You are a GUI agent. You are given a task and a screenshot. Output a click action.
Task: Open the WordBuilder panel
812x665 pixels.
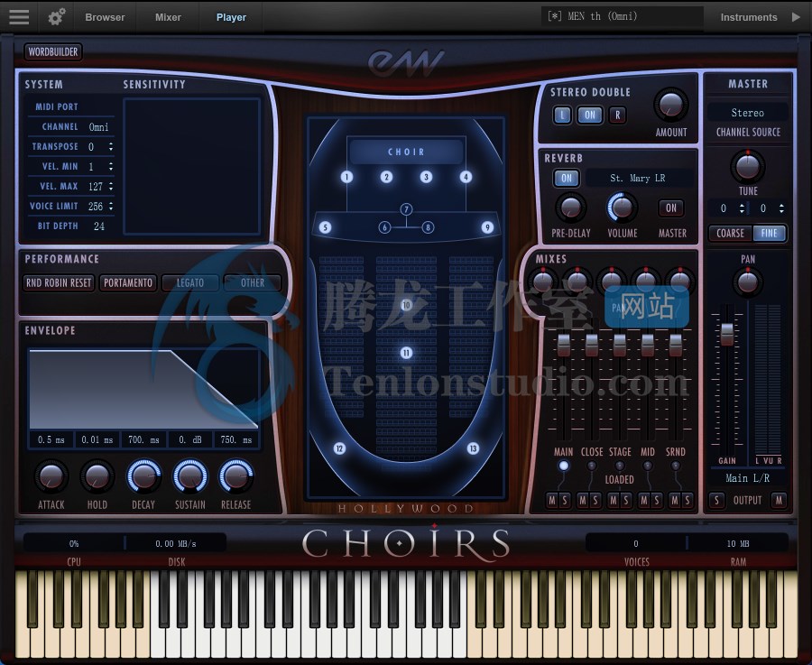(53, 51)
